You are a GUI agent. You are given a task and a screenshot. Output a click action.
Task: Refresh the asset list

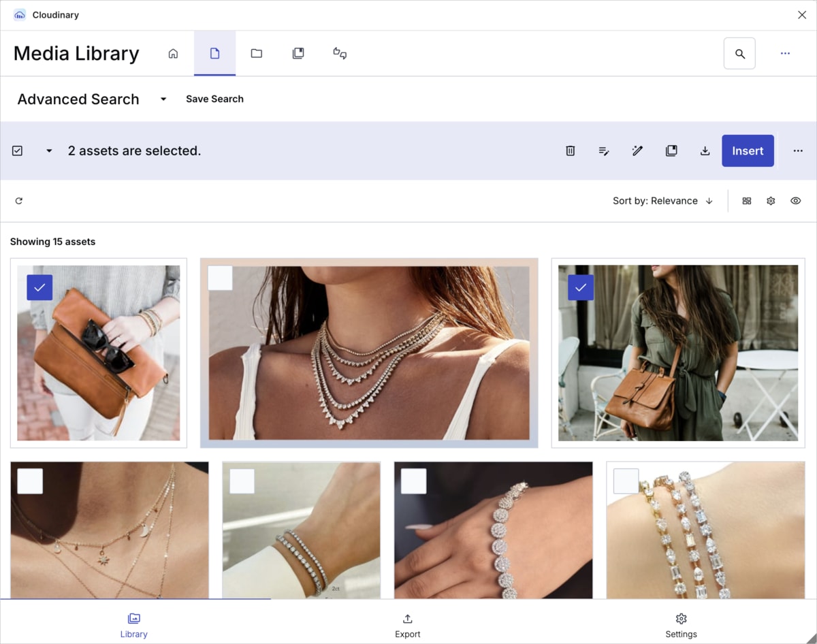pos(19,201)
